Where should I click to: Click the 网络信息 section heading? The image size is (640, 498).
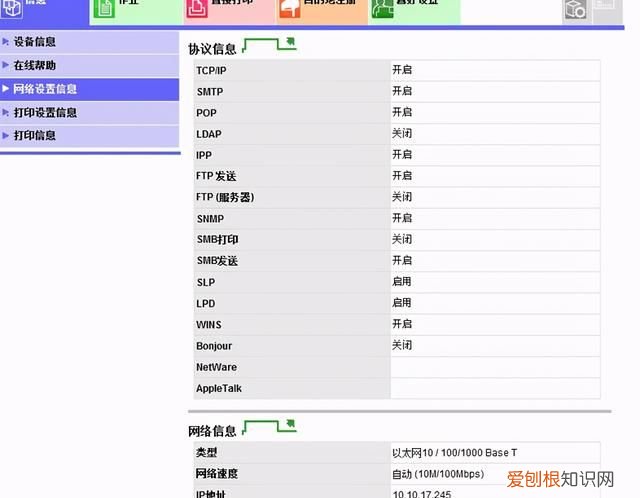212,431
